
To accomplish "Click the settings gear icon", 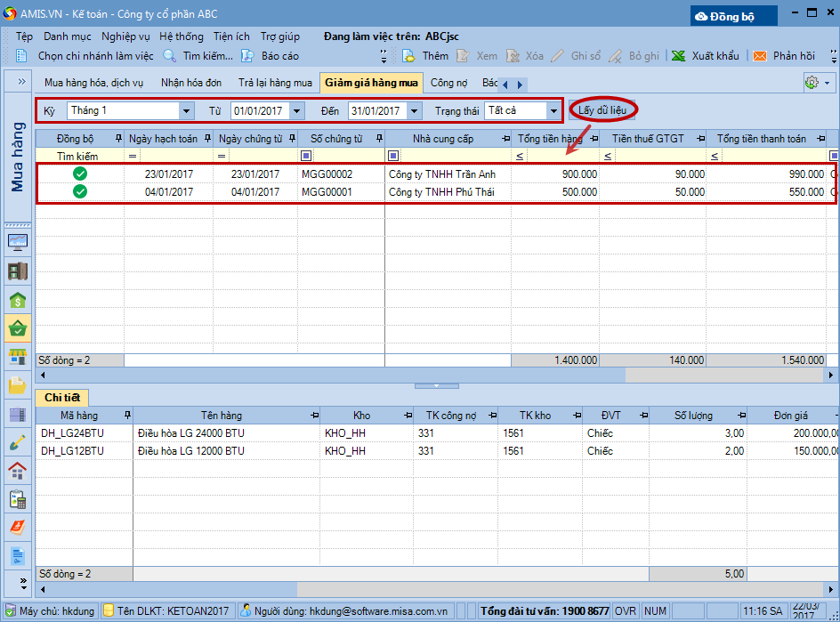I will (811, 83).
